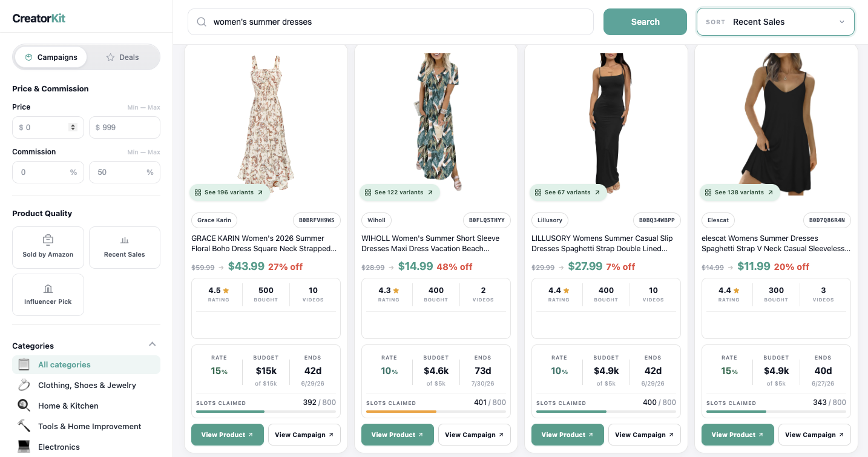
Task: Select Tools & Home Improvement category
Action: pos(86,426)
